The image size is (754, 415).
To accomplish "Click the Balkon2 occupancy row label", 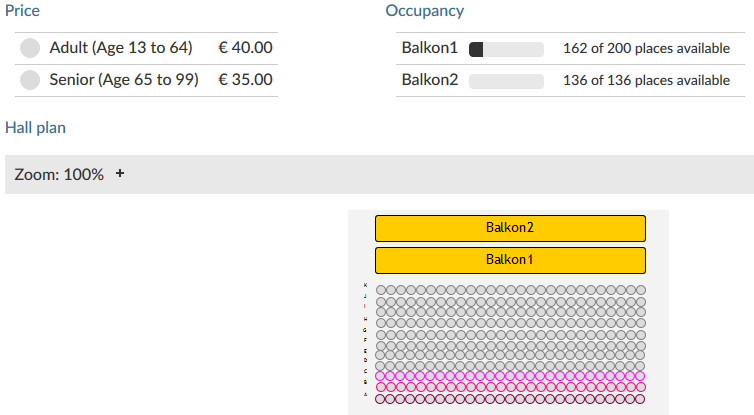I will [x=429, y=80].
